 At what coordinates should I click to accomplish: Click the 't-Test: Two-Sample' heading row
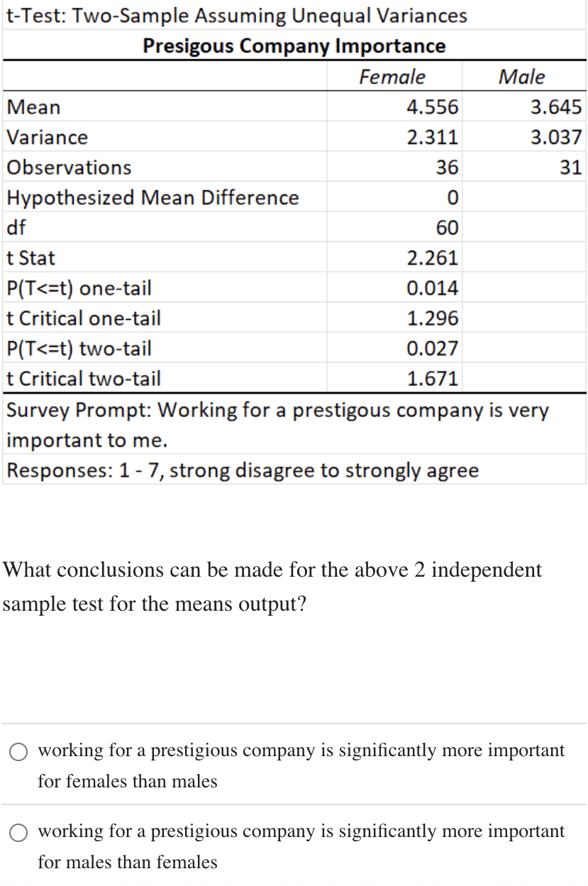coord(237,16)
